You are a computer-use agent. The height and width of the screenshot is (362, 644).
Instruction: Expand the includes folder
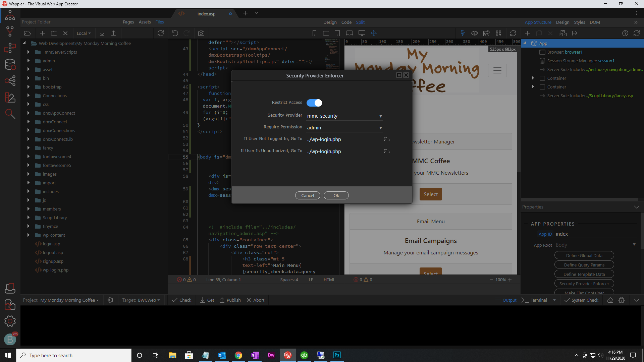29,191
